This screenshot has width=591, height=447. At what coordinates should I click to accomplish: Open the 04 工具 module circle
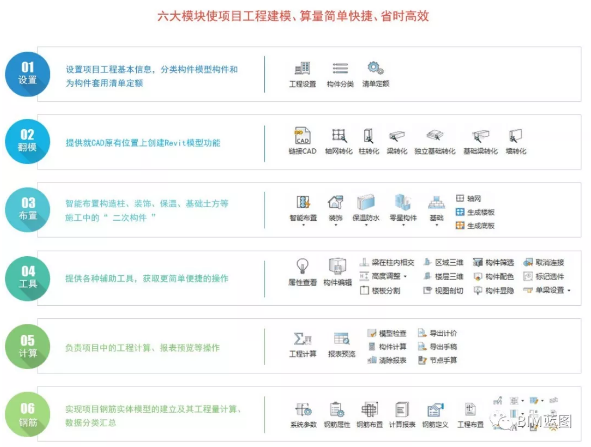click(28, 278)
